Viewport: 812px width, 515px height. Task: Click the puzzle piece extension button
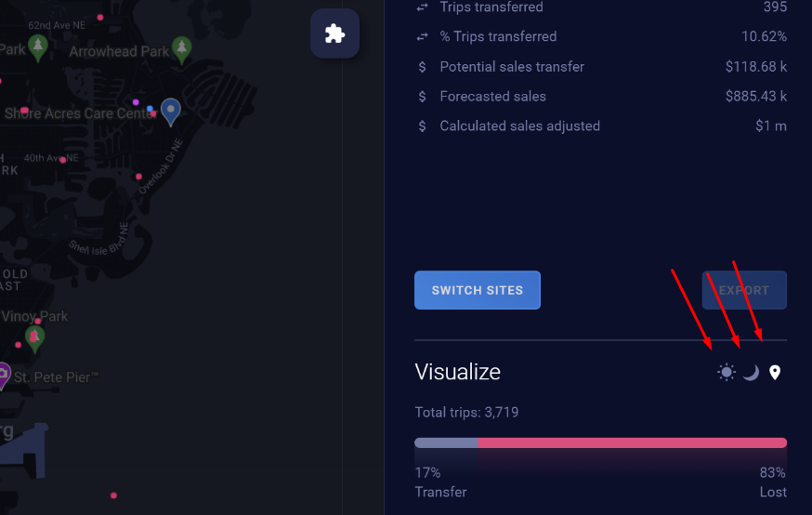[x=334, y=33]
